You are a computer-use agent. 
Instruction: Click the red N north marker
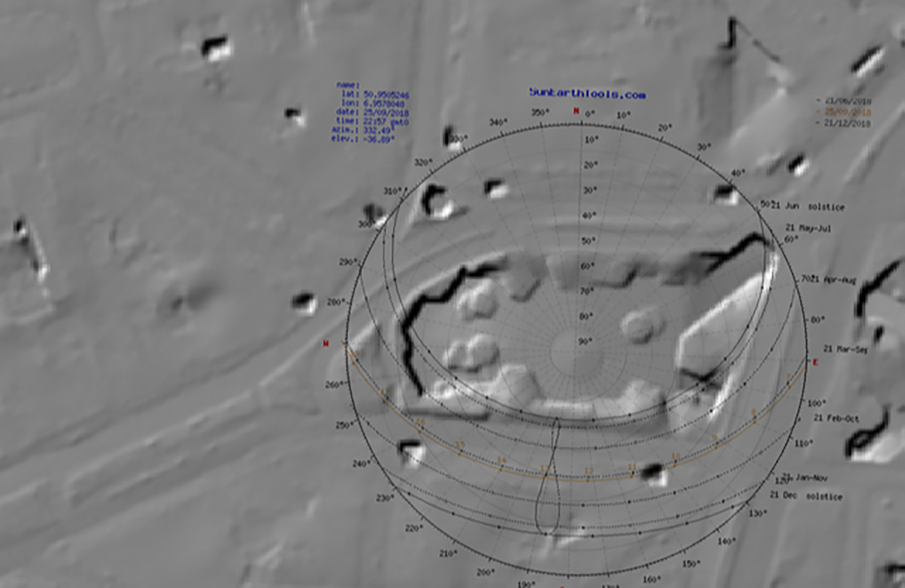(x=576, y=111)
